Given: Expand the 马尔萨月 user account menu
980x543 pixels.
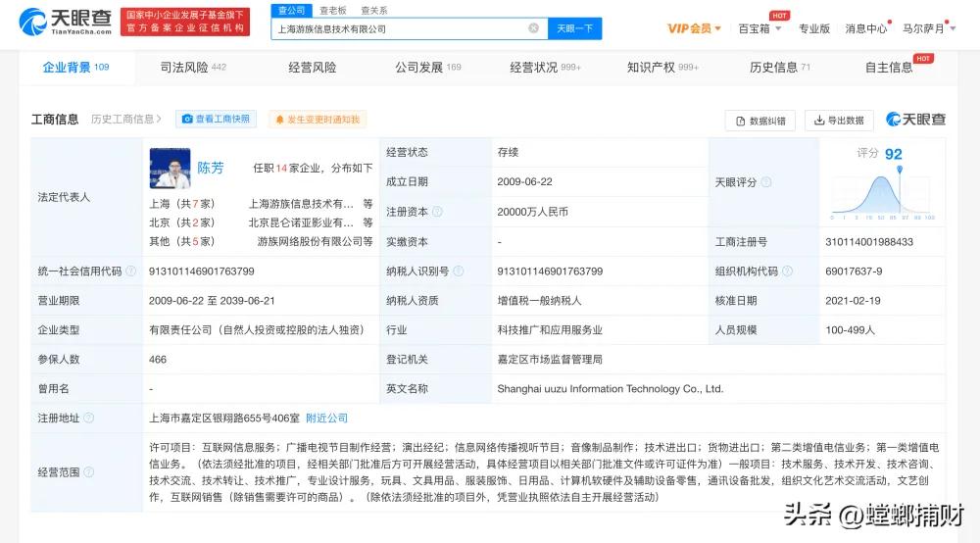Looking at the screenshot, I should click(x=927, y=28).
